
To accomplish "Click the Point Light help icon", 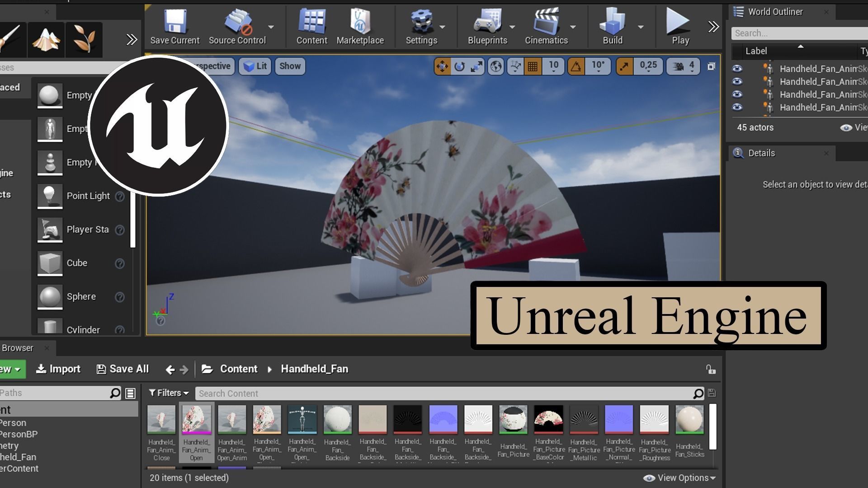I will click(x=120, y=197).
